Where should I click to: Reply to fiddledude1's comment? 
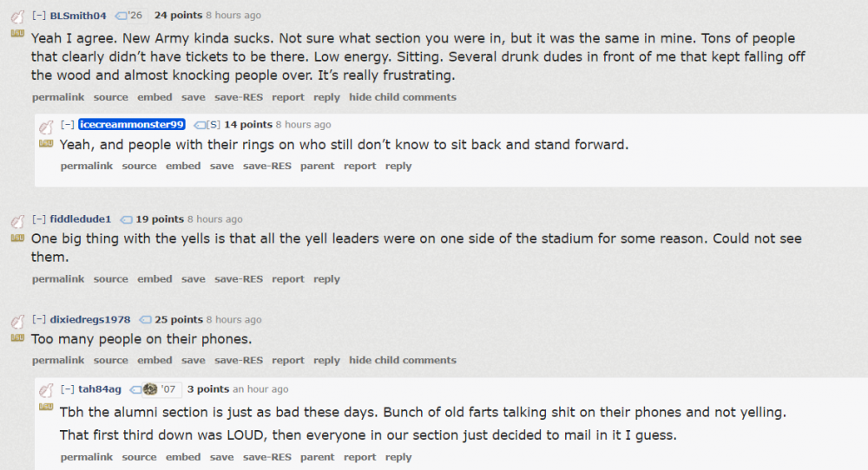pyautogui.click(x=326, y=279)
